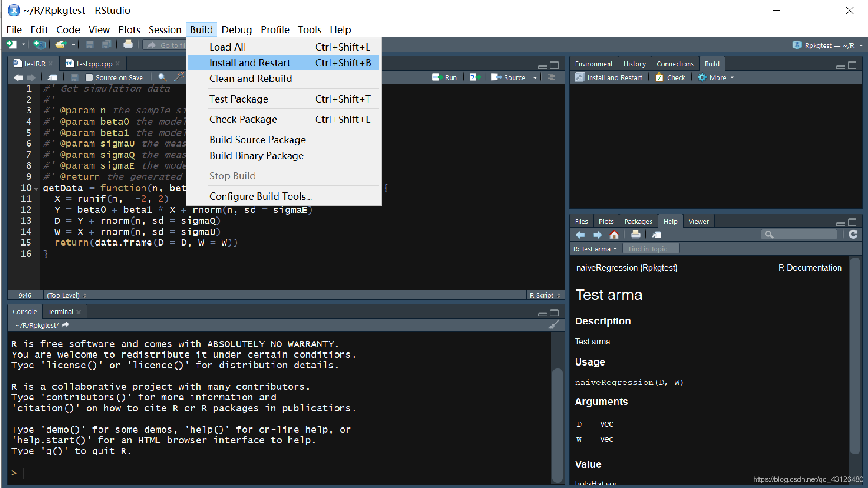
Task: Go to the Help home page
Action: (x=614, y=235)
